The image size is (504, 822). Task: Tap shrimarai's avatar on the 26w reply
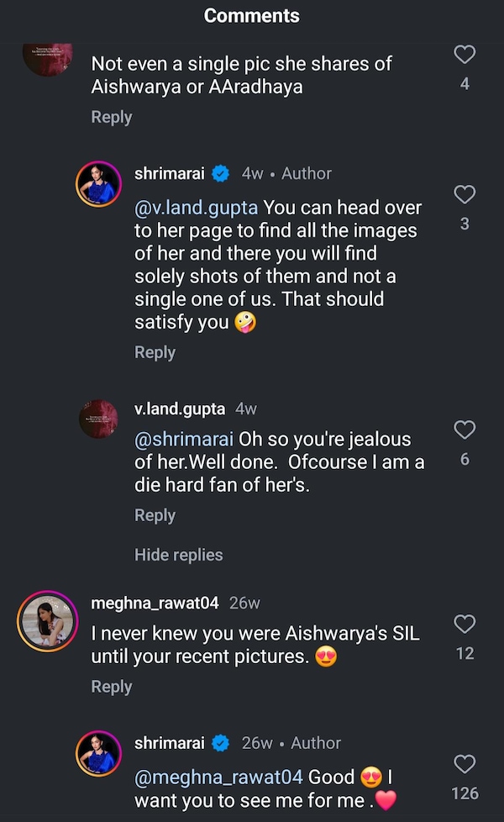point(100,753)
